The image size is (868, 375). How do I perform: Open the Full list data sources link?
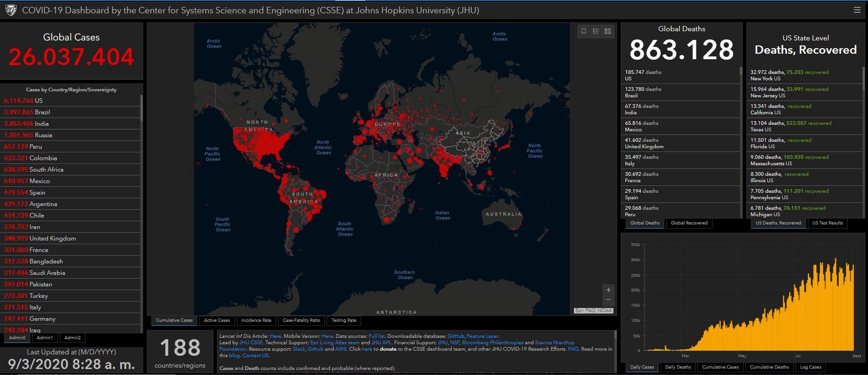coord(377,336)
